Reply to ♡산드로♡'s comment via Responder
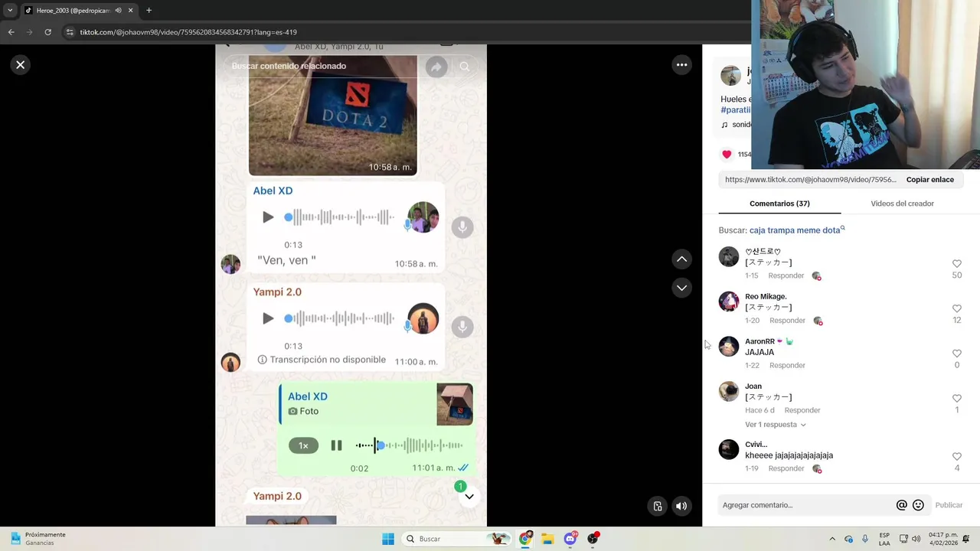 (x=786, y=275)
